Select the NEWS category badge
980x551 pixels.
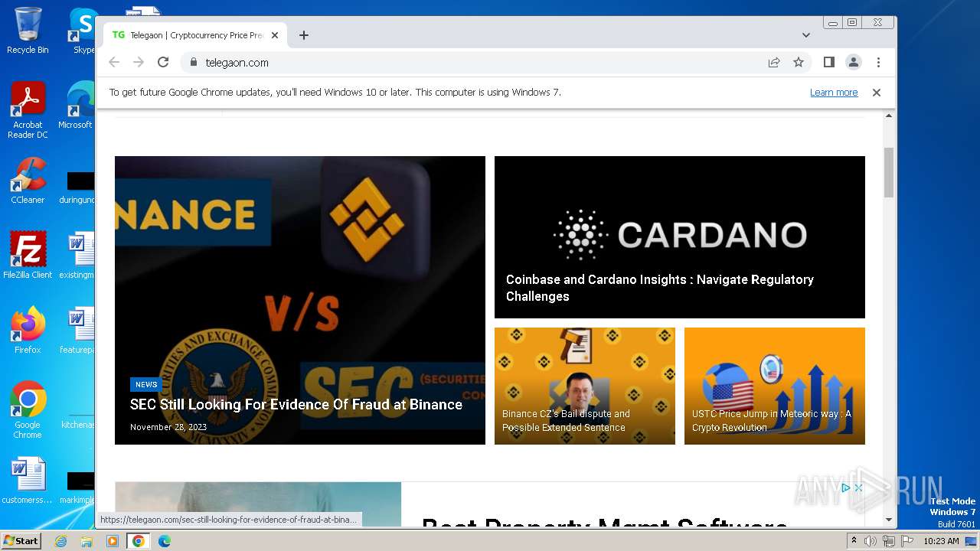[146, 385]
